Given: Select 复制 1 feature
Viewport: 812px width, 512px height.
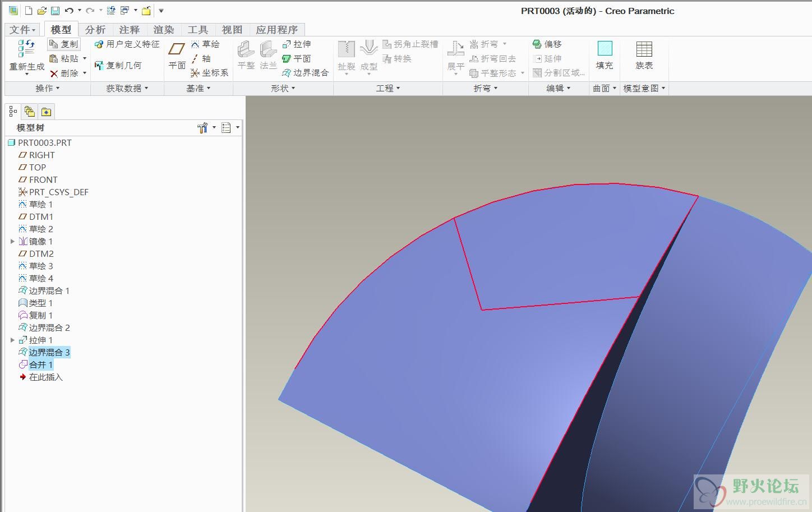Looking at the screenshot, I should (x=36, y=315).
